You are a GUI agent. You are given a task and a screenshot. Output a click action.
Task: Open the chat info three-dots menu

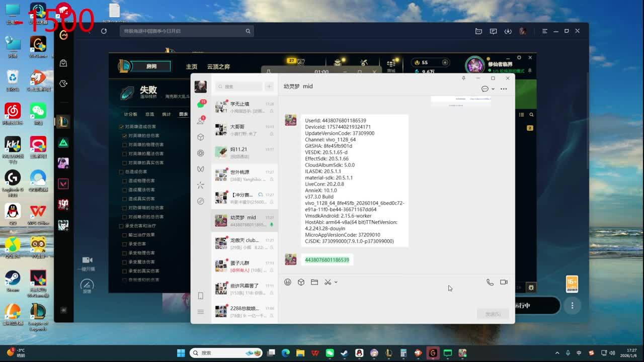pos(504,89)
